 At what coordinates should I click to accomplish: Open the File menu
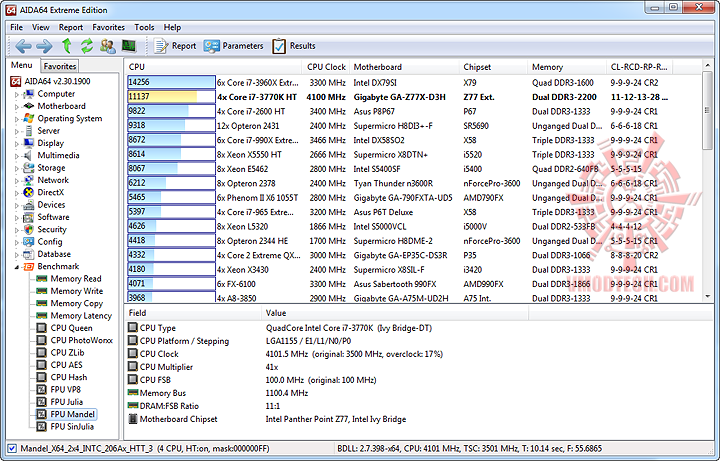(17, 28)
